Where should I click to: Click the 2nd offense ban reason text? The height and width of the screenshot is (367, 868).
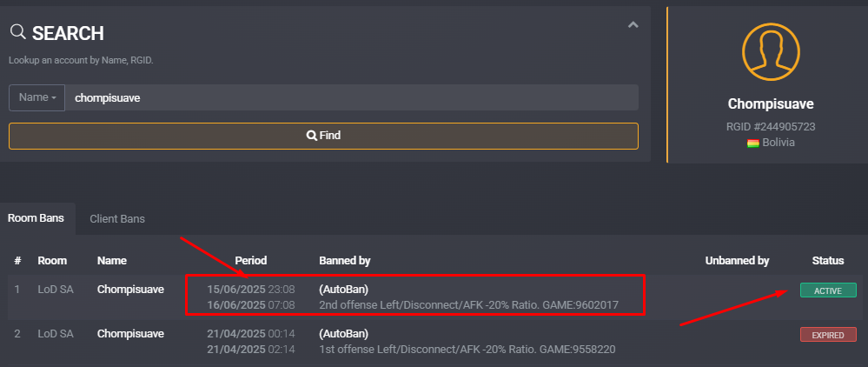(x=468, y=305)
